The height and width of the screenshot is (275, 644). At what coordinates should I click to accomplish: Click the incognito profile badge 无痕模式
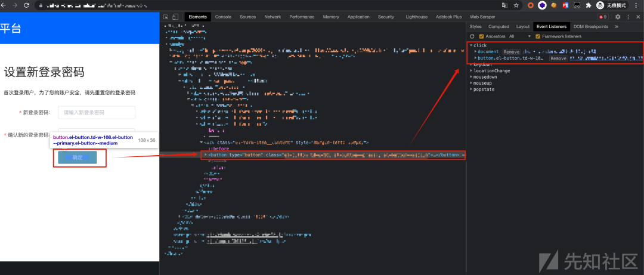click(612, 5)
